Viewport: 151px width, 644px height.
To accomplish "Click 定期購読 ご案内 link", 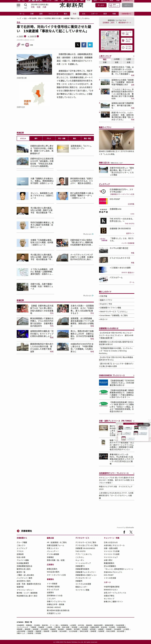I will pyautogui.click(x=109, y=23).
